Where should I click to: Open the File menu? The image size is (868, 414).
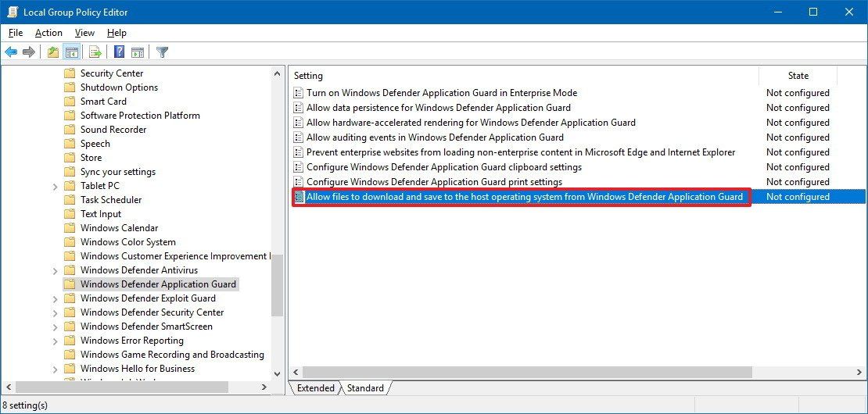click(16, 33)
